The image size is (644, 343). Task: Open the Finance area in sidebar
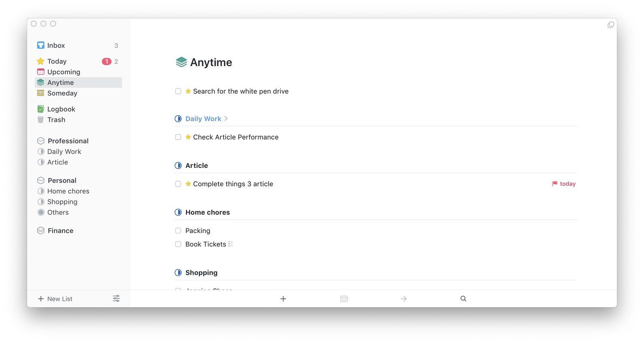(x=60, y=231)
